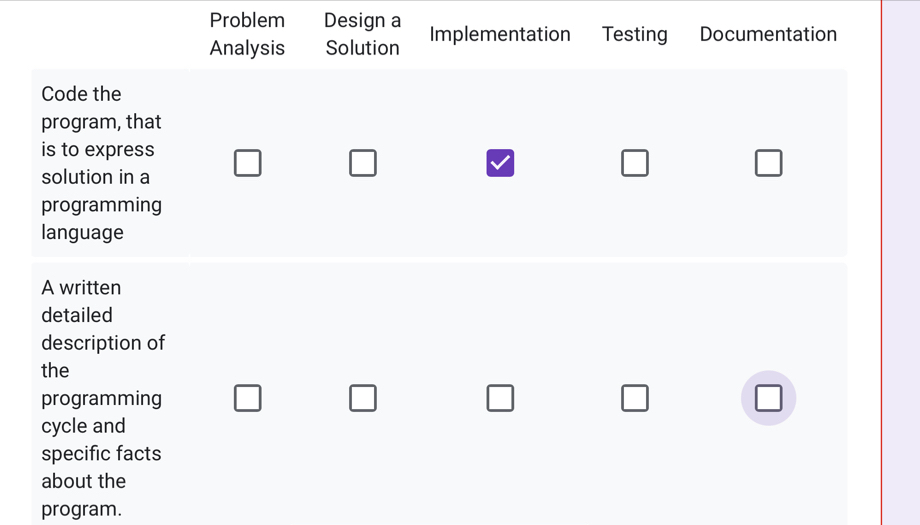Select Implementation for 'A written detailed description' row
This screenshot has height=525, width=920.
point(500,398)
